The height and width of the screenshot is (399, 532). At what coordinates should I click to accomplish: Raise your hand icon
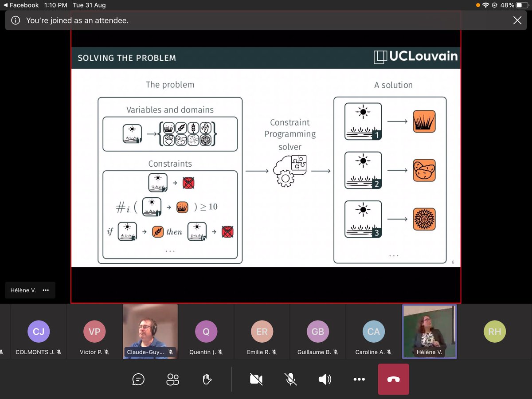tap(207, 379)
